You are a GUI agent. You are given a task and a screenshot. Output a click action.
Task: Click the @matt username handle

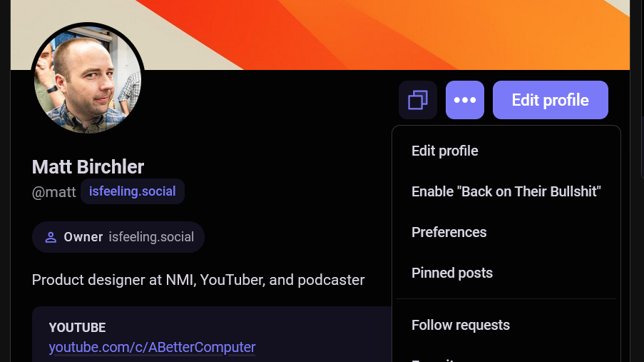tap(54, 192)
